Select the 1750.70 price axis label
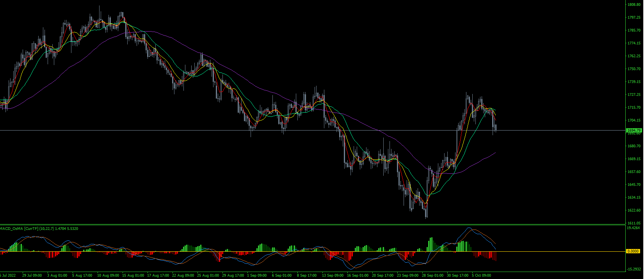Viewport: 644px width, 279px height. pyautogui.click(x=634, y=69)
